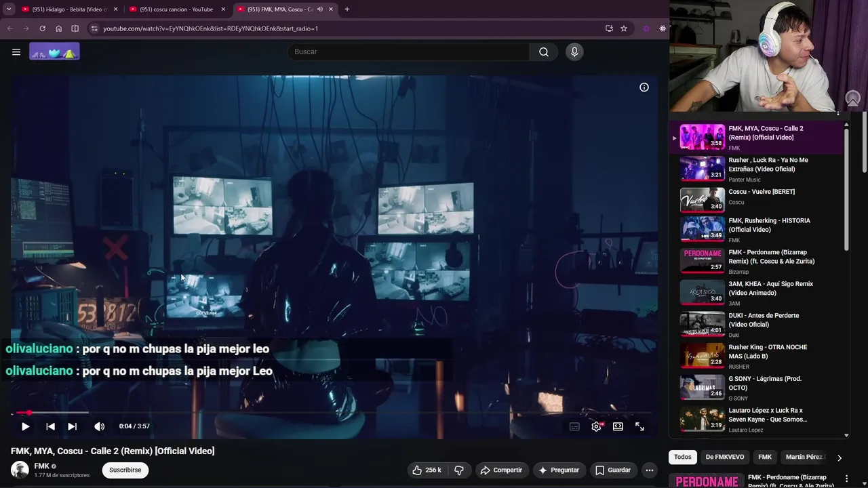Screen dimensions: 868x488
Task: Toggle subtitles in the video player
Action: pyautogui.click(x=574, y=426)
